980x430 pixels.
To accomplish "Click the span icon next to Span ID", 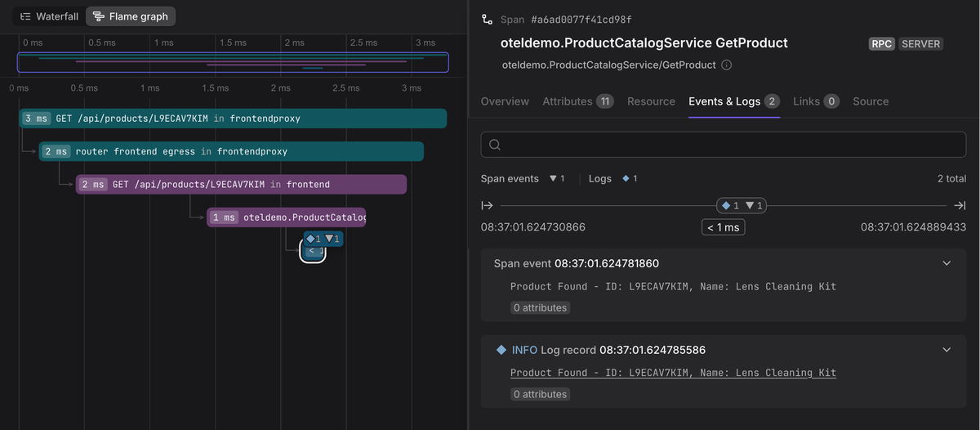I will (488, 19).
